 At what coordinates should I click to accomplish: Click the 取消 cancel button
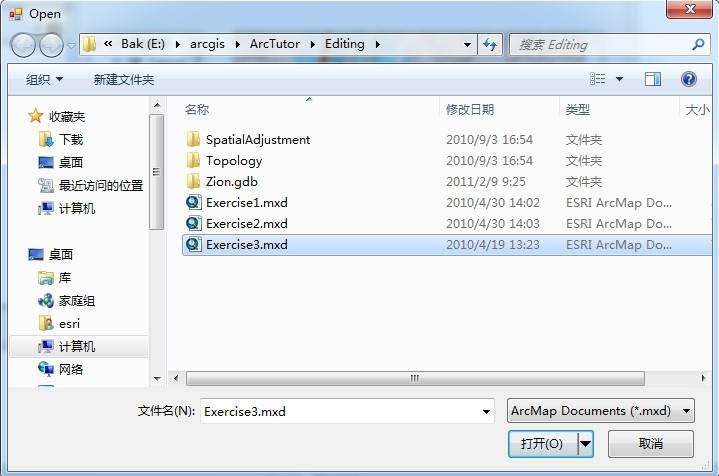tap(651, 443)
